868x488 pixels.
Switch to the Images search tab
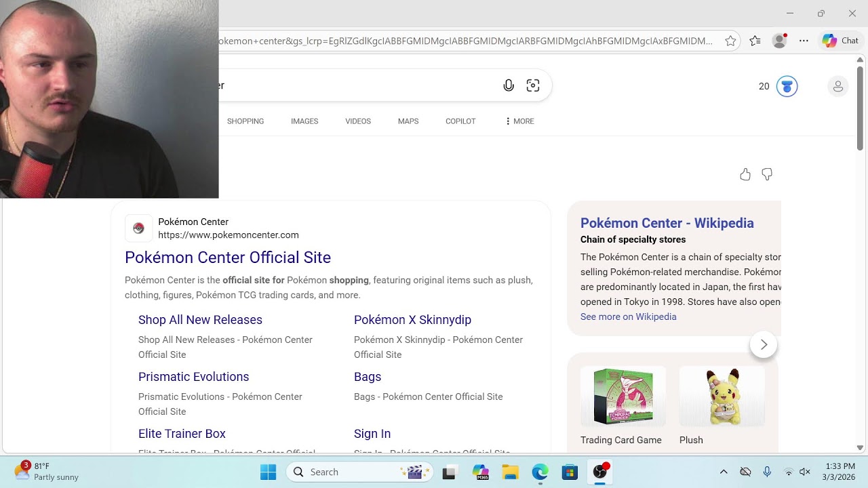(304, 121)
